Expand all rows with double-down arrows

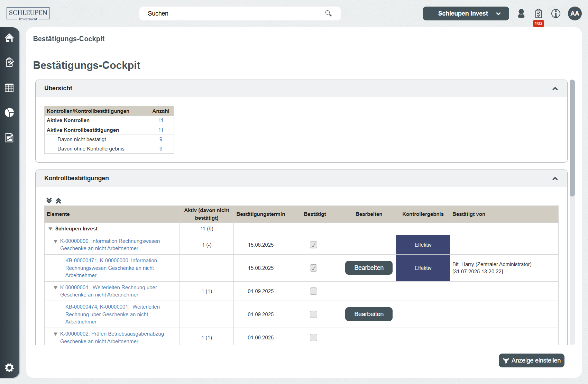49,201
